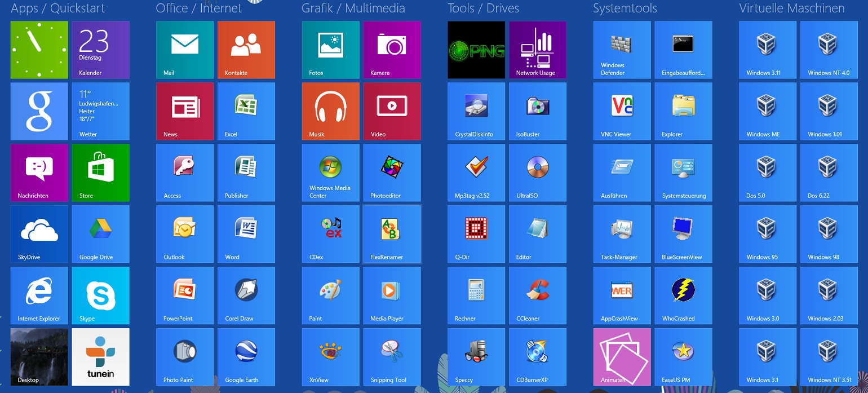868x393 pixels.
Task: Open the Kamera tile
Action: coord(392,50)
